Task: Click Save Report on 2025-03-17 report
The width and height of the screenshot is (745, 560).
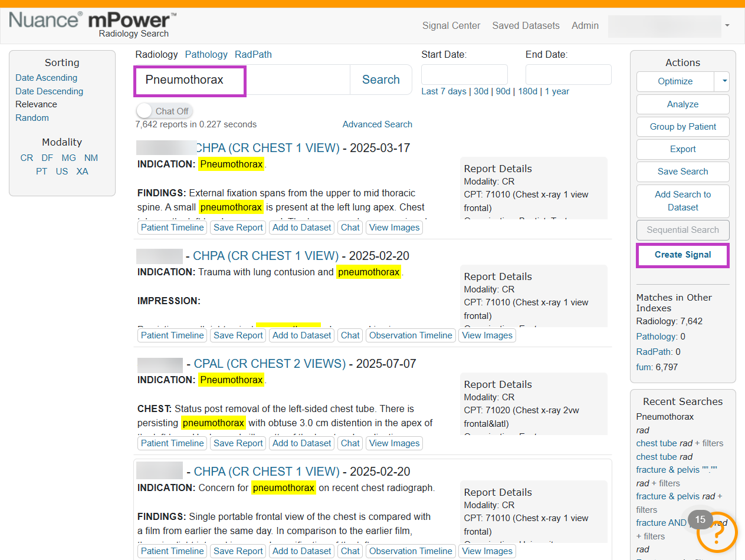Action: pos(238,228)
